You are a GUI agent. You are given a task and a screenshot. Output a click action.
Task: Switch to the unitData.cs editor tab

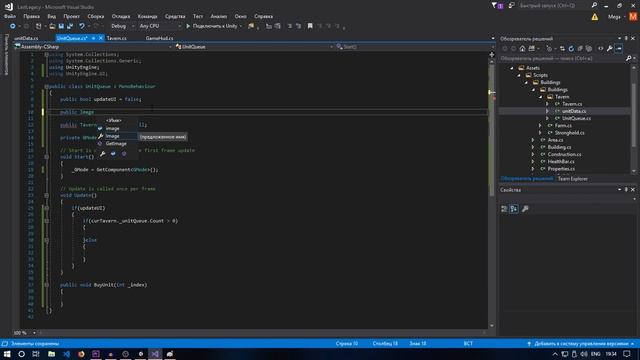tap(26, 38)
